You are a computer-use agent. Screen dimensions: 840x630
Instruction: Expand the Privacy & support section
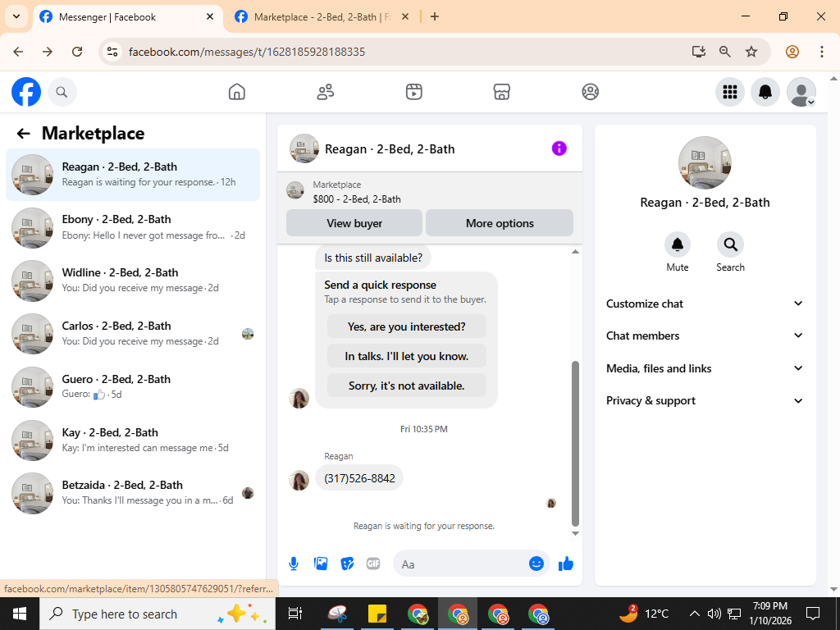(705, 400)
